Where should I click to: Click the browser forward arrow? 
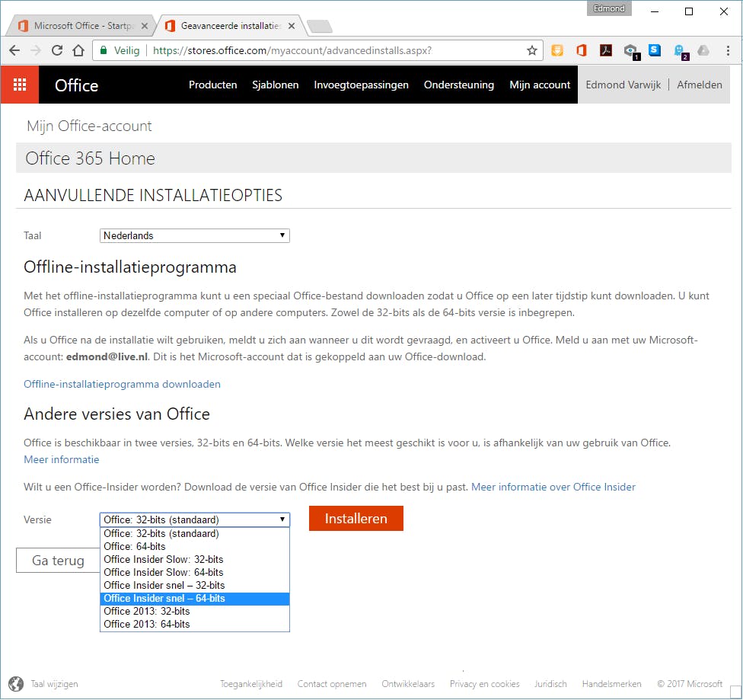[36, 50]
